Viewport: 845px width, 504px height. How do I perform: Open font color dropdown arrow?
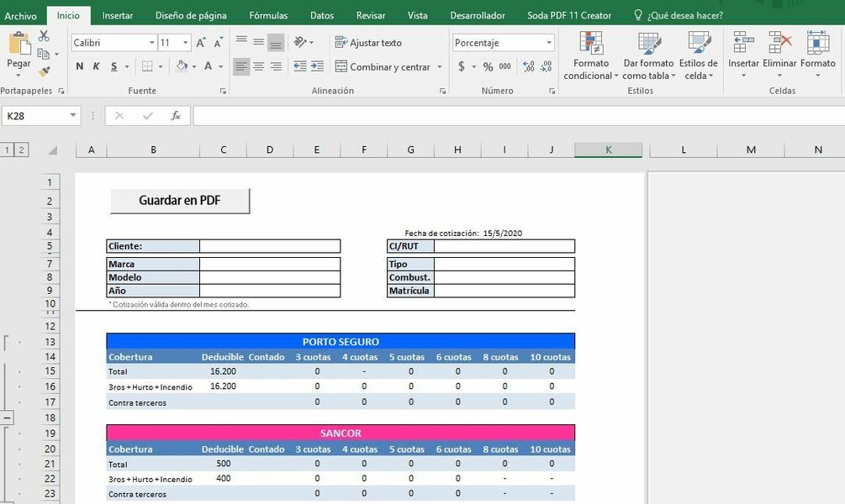(221, 66)
